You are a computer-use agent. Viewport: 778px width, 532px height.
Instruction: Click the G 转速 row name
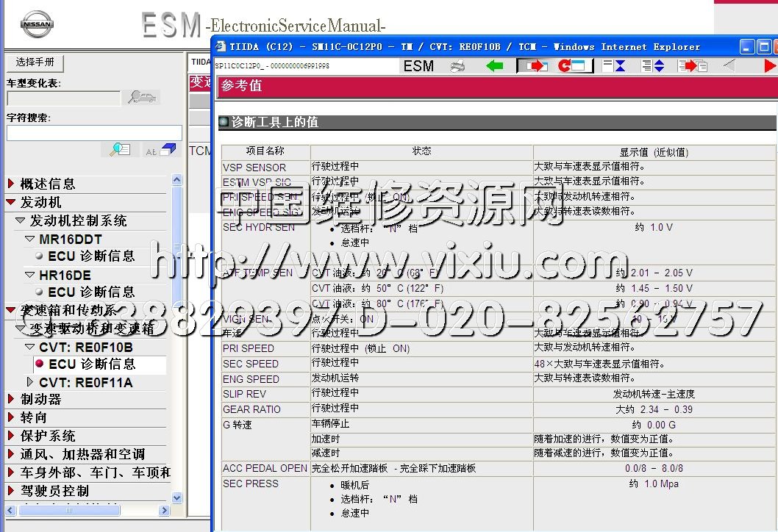click(x=238, y=425)
